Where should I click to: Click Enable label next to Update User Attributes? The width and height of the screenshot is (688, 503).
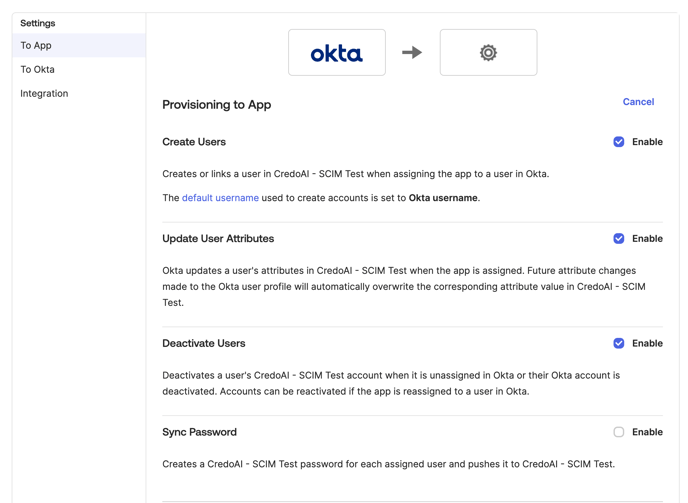coord(647,238)
